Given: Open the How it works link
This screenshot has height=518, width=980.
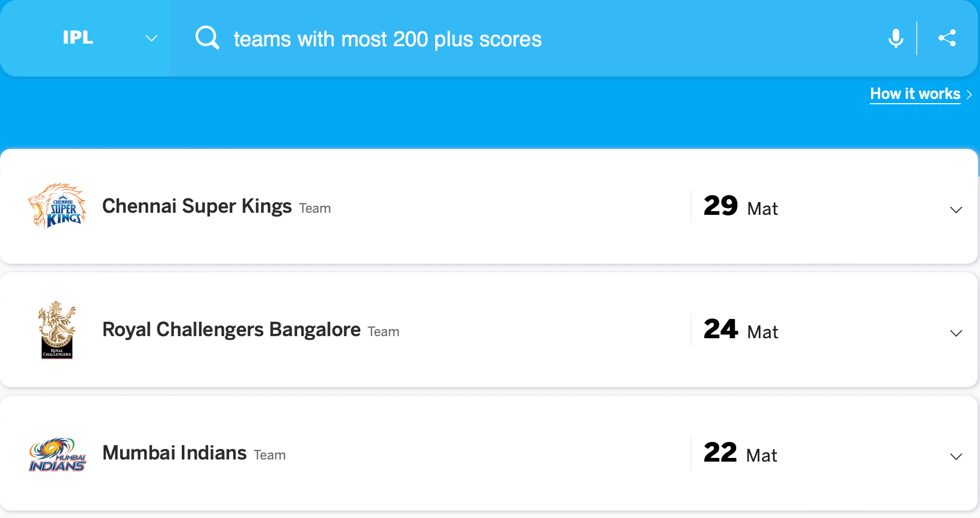Looking at the screenshot, I should coord(915,94).
